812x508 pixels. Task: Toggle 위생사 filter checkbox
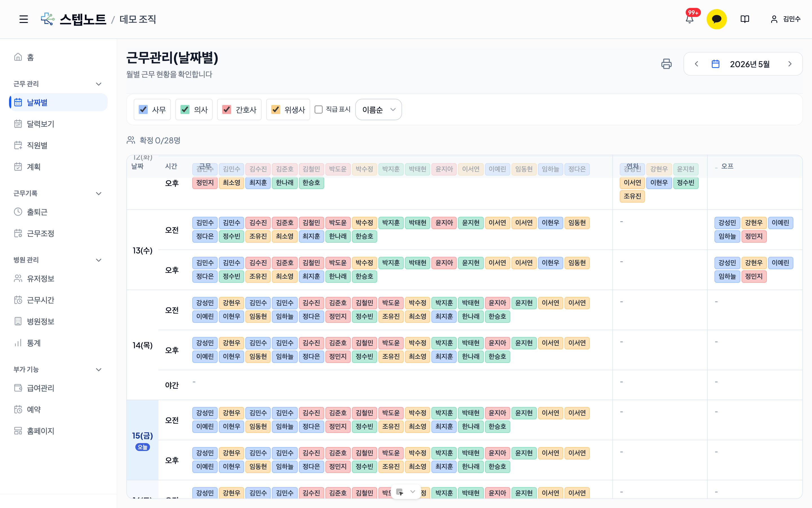point(276,110)
